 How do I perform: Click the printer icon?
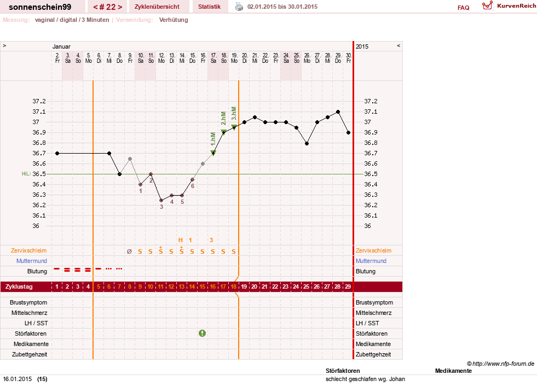click(239, 7)
